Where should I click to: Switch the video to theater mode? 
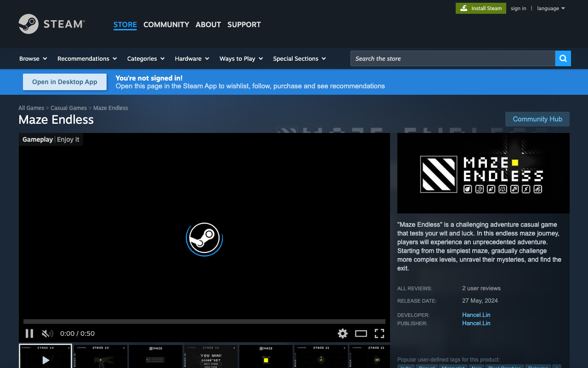pos(361,333)
